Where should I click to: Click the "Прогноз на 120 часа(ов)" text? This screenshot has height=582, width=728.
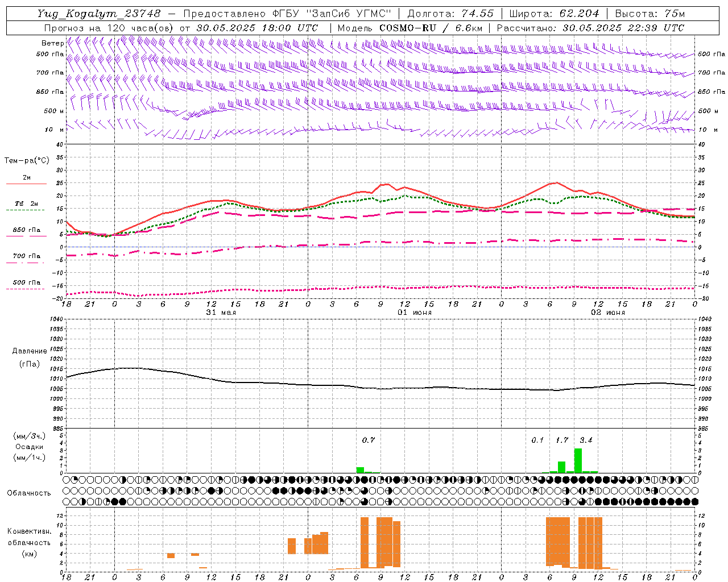(x=110, y=28)
